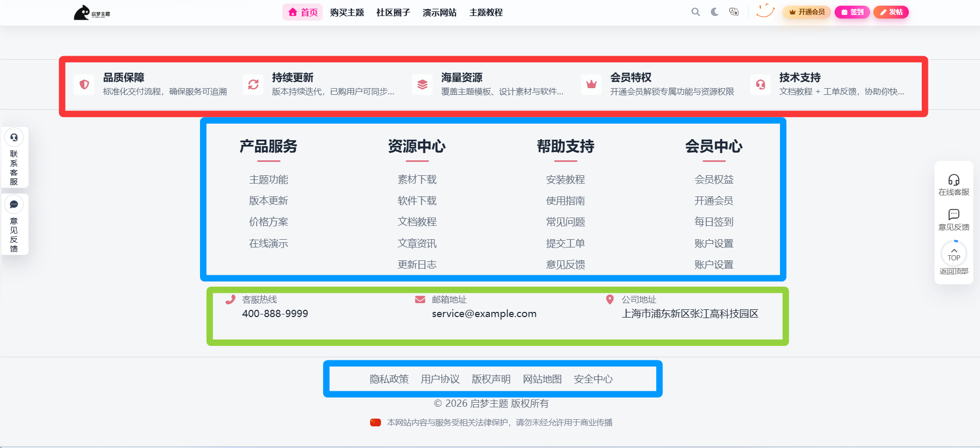Select the 海量资源 layers icon
Viewport: 980px width, 448px height.
pyautogui.click(x=422, y=84)
